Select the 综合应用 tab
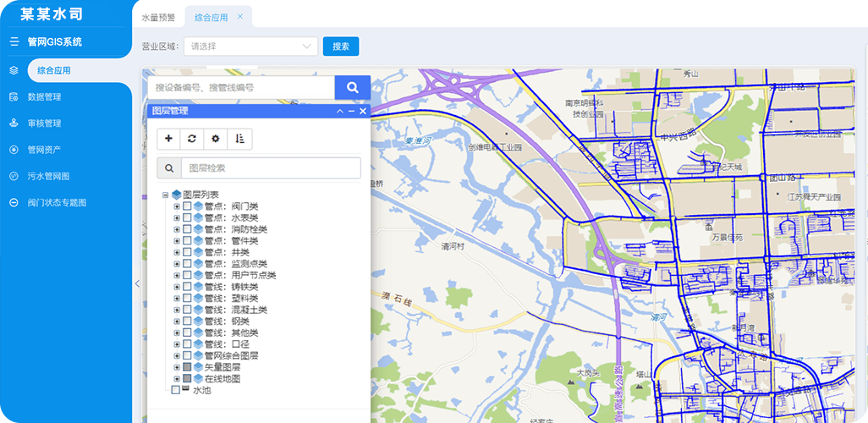Image resolution: width=868 pixels, height=423 pixels. coord(212,17)
